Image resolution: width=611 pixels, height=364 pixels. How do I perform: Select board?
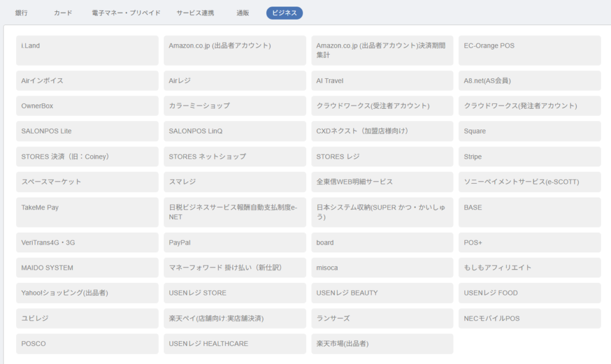click(x=382, y=242)
